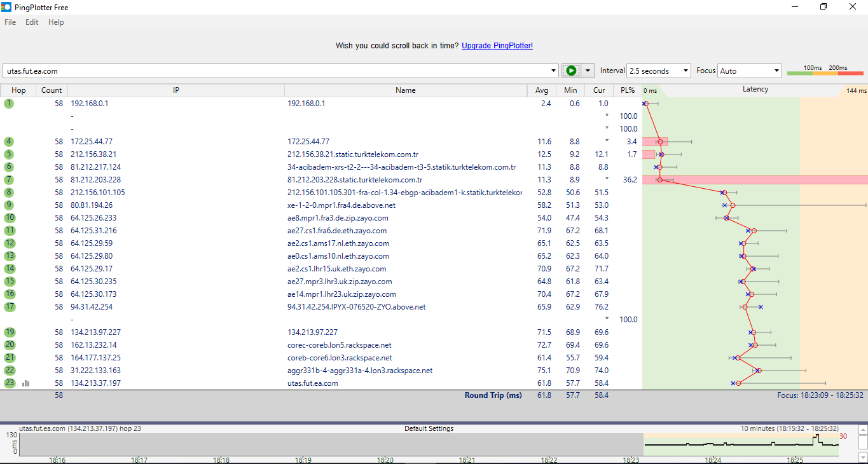The image size is (868, 464).
Task: Follow the Upgrade PingPlotter! link
Action: click(x=497, y=46)
